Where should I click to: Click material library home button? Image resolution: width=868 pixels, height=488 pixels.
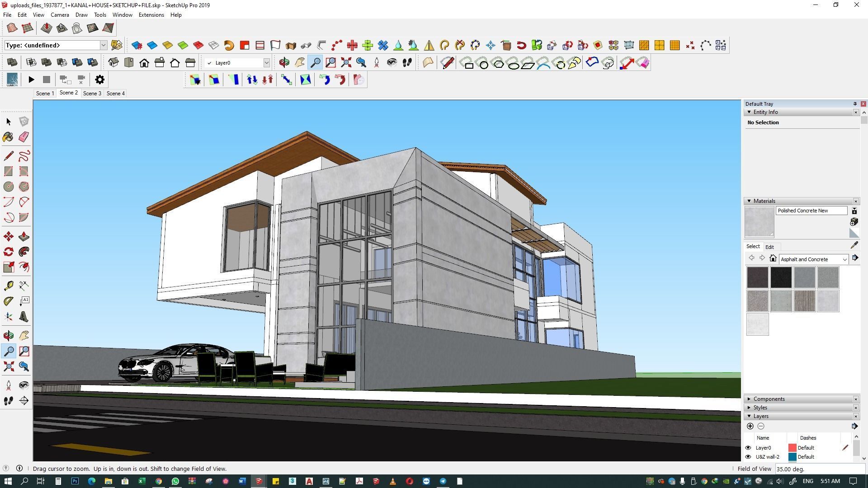(773, 258)
